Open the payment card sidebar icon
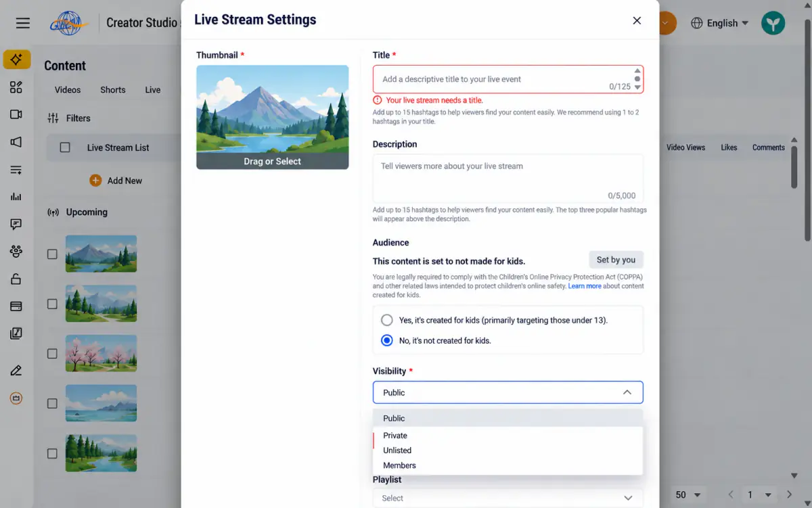This screenshot has height=508, width=812. (16, 306)
